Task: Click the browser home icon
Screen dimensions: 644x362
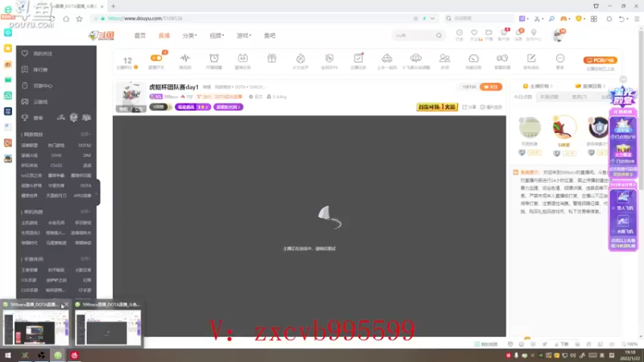Action: click(x=66, y=19)
